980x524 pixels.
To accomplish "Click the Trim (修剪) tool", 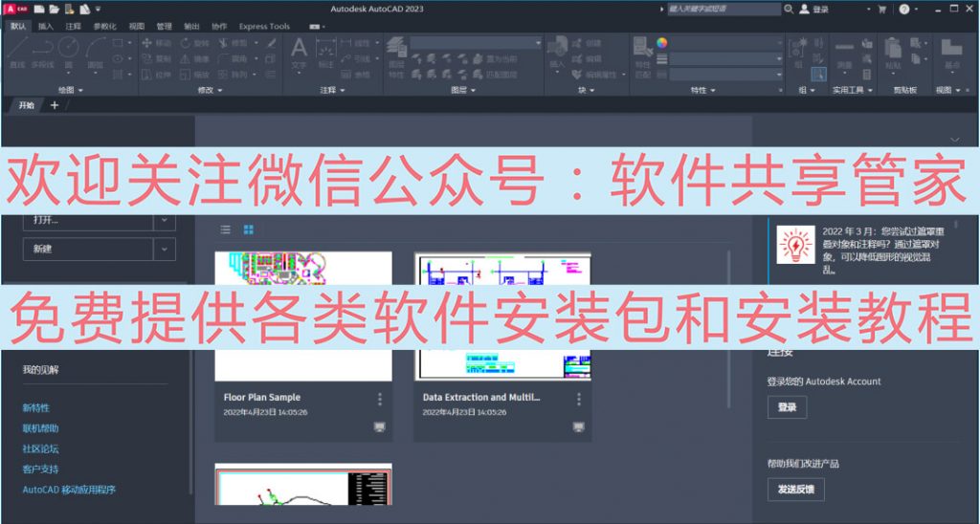I will pyautogui.click(x=233, y=43).
